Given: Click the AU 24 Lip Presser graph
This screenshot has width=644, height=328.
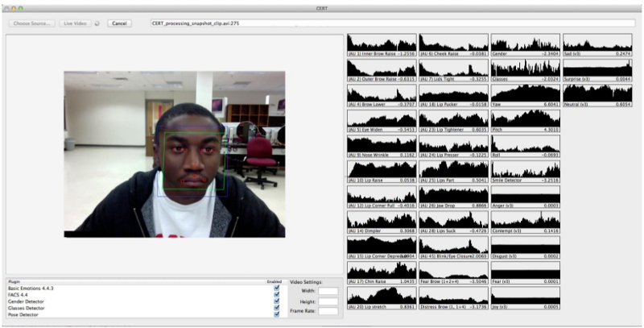Looking at the screenshot, I should pyautogui.click(x=453, y=147).
